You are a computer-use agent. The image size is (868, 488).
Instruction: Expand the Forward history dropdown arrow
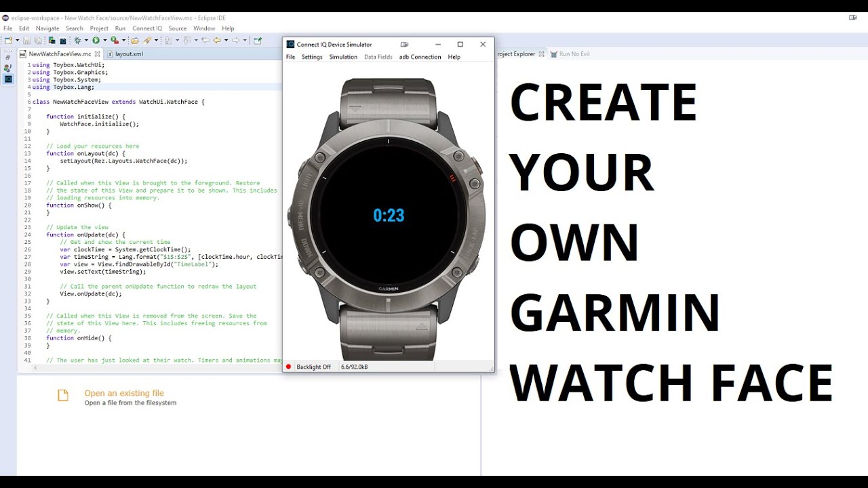click(245, 40)
